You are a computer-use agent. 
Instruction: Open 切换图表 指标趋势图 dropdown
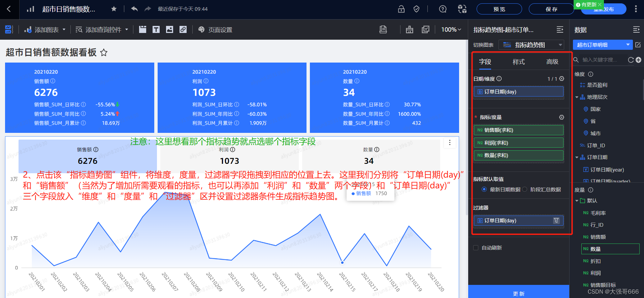[x=531, y=45]
